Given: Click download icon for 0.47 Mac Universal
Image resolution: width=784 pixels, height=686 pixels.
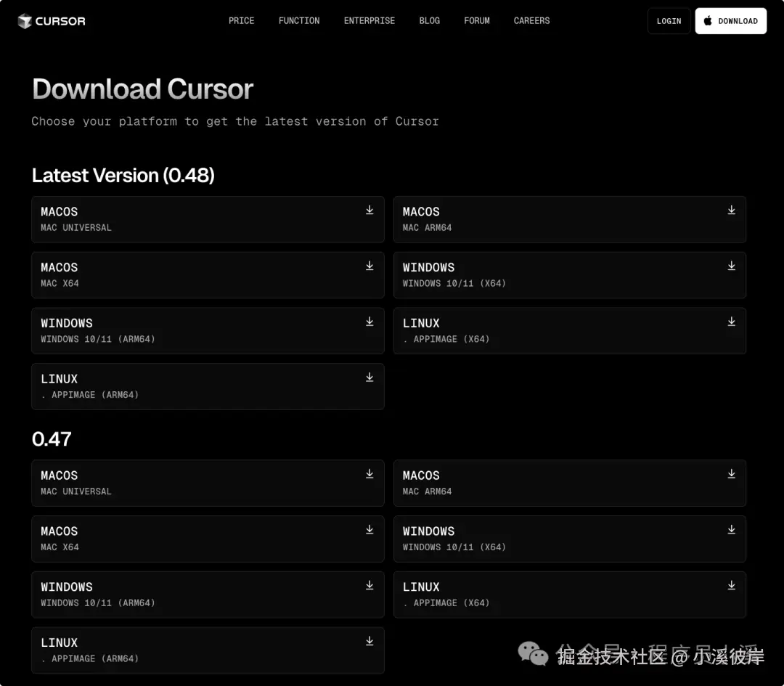Looking at the screenshot, I should click(x=369, y=473).
